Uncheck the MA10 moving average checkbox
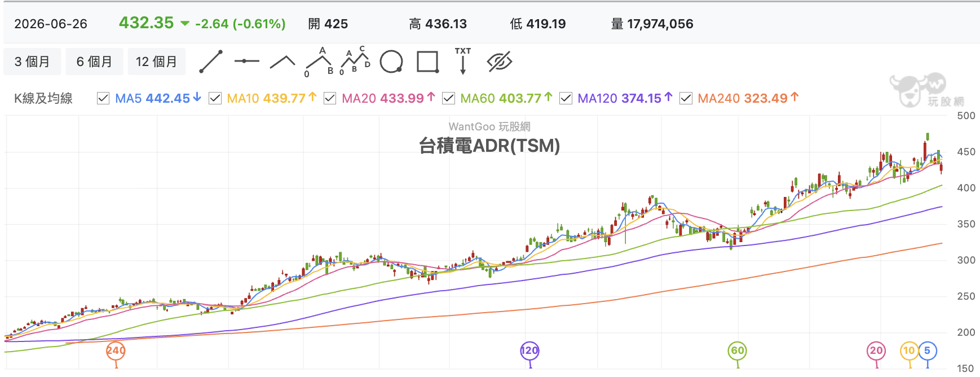This screenshot has height=377, width=980. point(215,99)
